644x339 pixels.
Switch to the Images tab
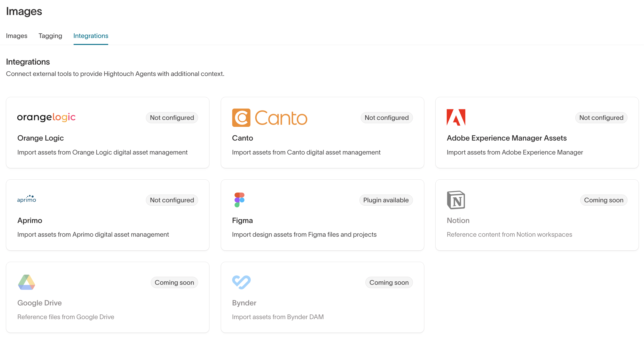coord(17,36)
